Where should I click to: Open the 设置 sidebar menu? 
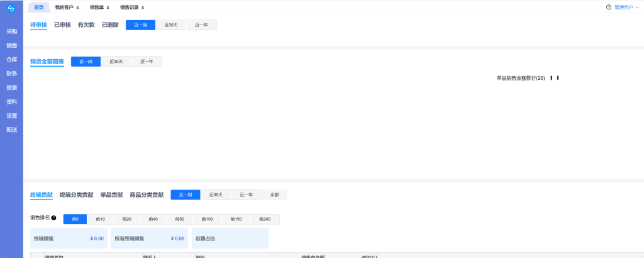coord(11,116)
